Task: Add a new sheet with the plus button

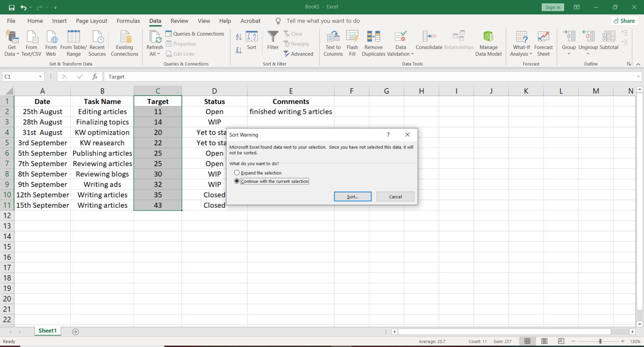Action: 75,331
